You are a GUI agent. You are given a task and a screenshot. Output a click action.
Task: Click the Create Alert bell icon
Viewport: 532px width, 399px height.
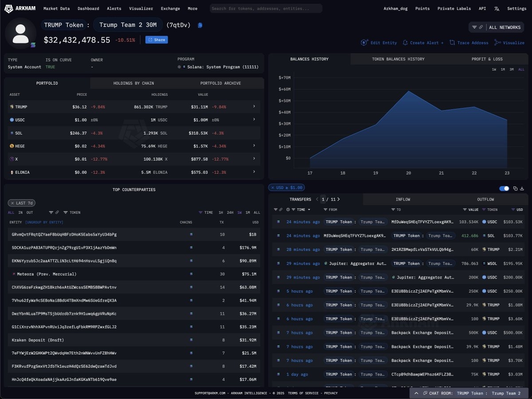coord(405,43)
